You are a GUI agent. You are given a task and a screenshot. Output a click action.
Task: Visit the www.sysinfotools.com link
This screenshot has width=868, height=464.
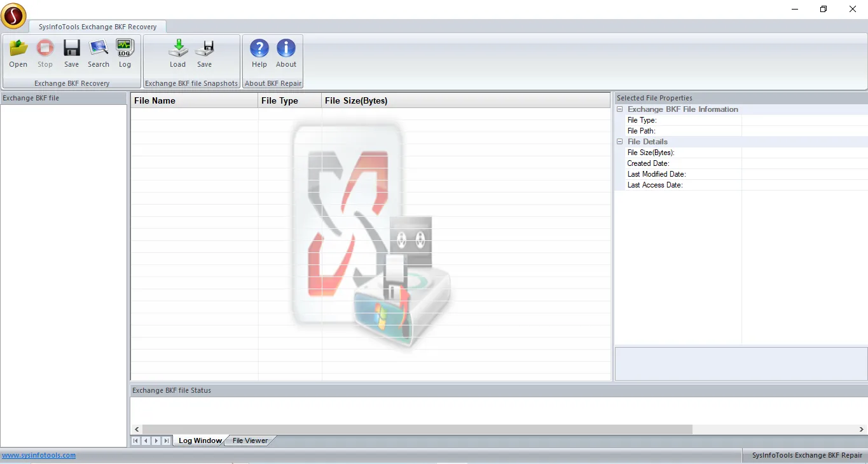pos(39,455)
